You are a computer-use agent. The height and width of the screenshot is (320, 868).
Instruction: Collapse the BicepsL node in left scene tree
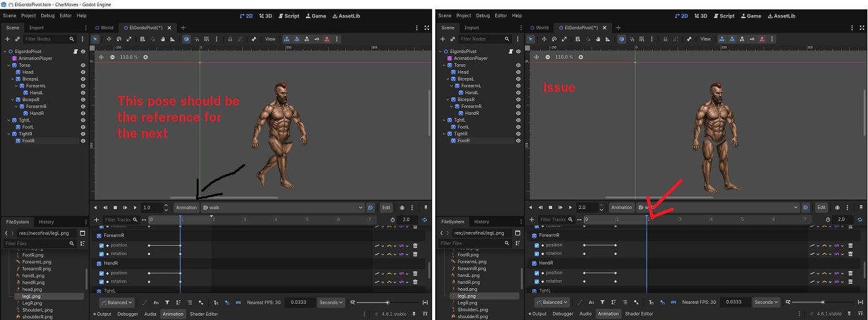pyautogui.click(x=13, y=79)
